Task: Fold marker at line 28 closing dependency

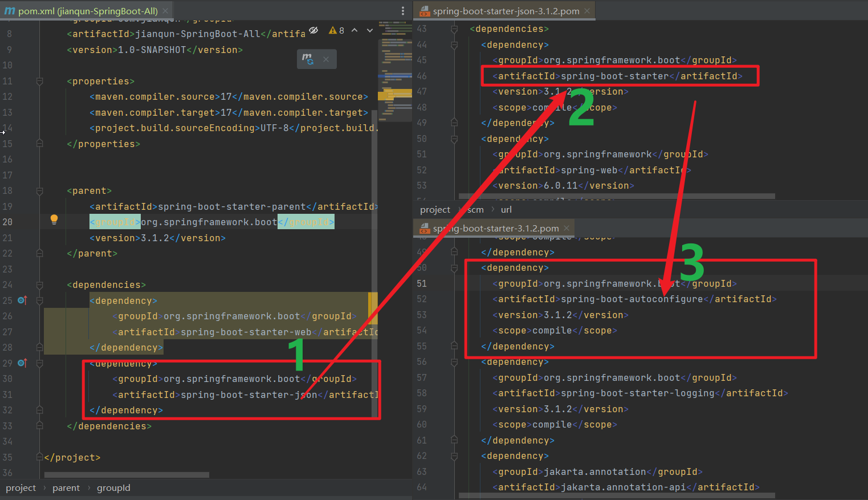Action: click(39, 347)
